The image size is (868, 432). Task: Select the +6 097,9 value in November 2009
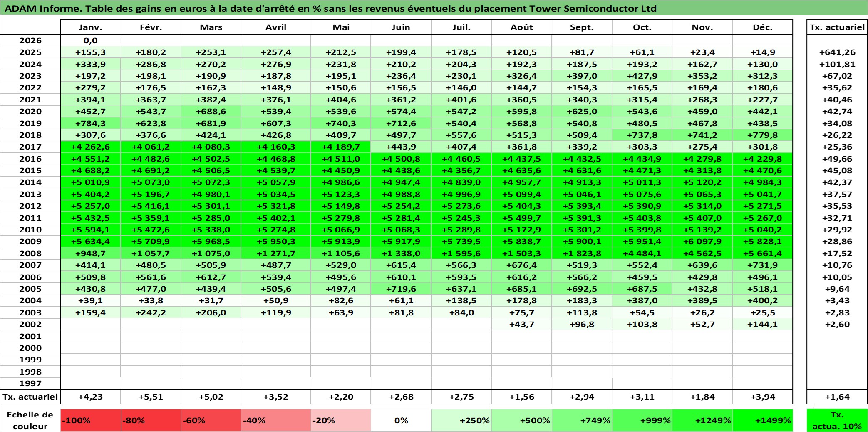(x=702, y=241)
